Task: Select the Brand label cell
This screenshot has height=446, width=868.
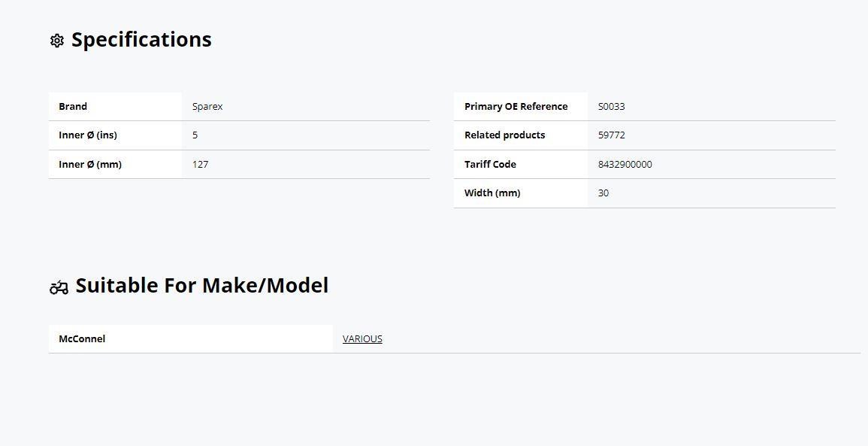Action: [115, 106]
